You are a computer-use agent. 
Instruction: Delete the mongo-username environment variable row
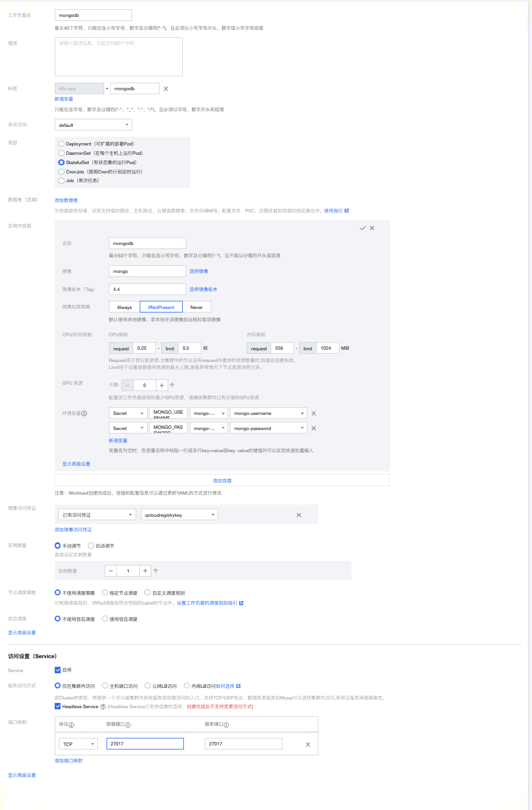[314, 413]
